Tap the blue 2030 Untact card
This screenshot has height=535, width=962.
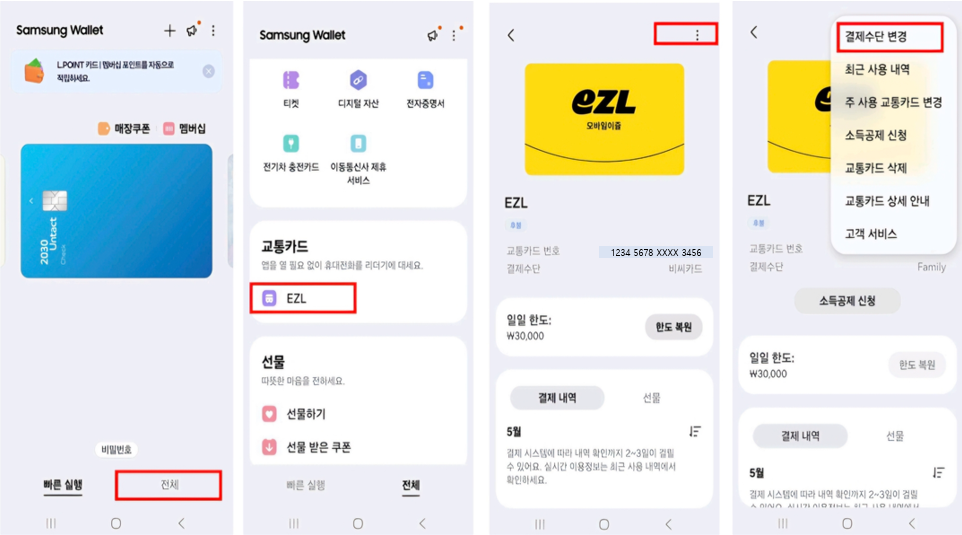[117, 211]
